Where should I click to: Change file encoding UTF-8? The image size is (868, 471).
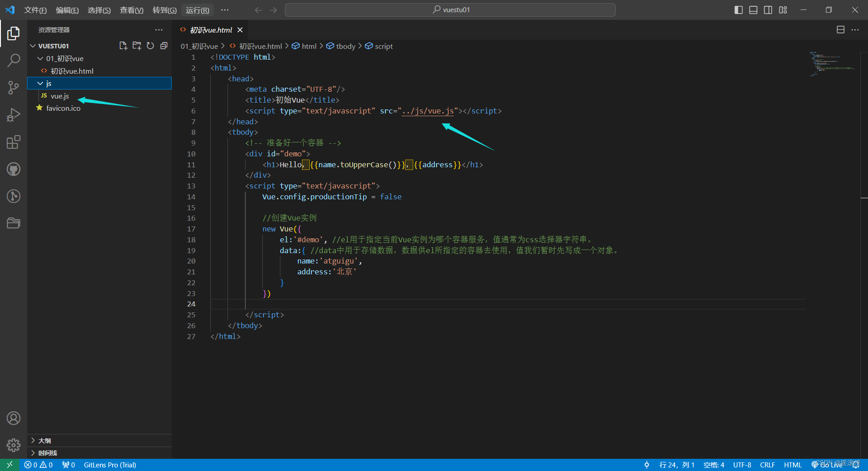pos(742,465)
